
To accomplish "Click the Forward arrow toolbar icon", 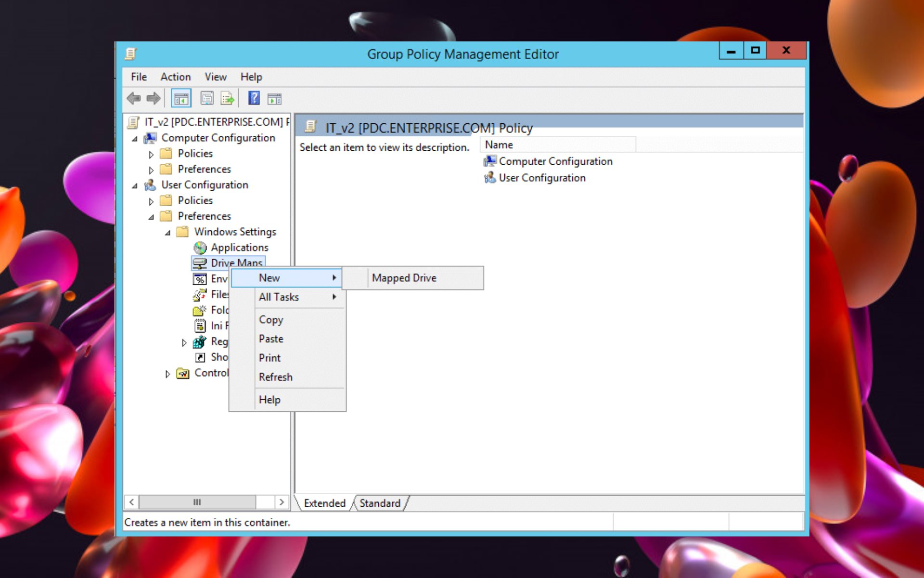I will 154,99.
